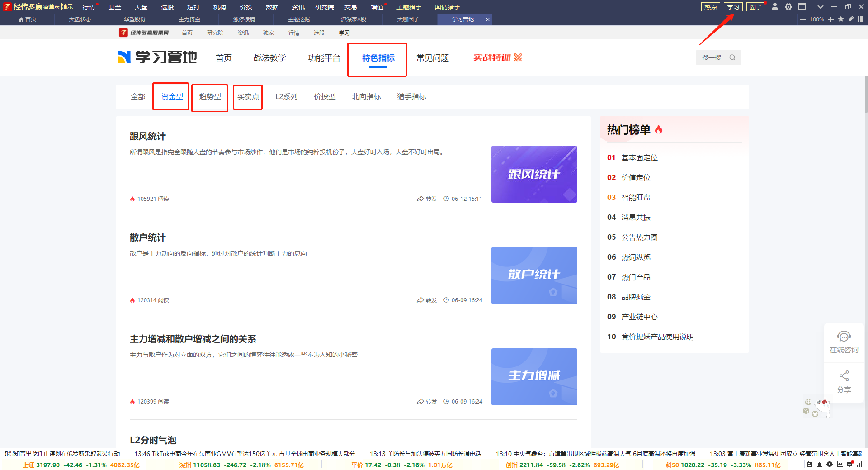Open the user account profile icon

tap(775, 7)
